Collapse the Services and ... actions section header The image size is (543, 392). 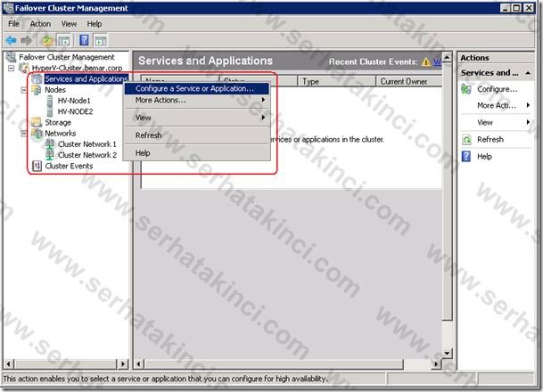(528, 73)
